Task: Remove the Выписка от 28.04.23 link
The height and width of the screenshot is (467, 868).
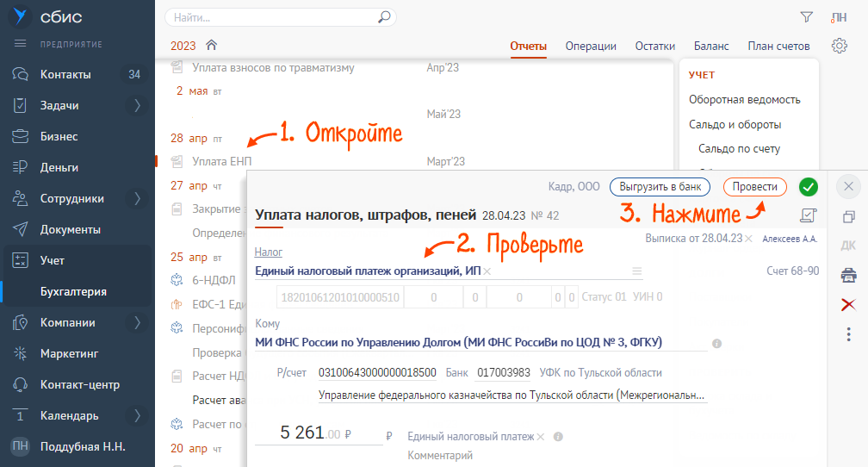Action: point(748,238)
